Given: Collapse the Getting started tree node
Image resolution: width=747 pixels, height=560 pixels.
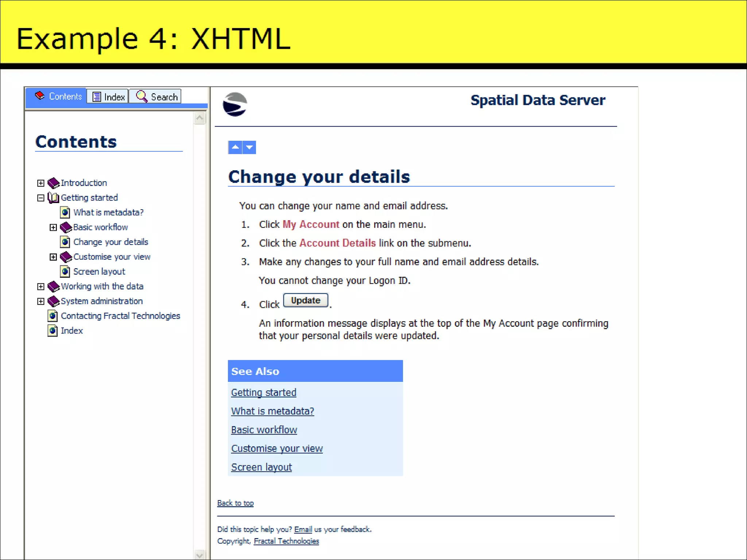Looking at the screenshot, I should (41, 198).
